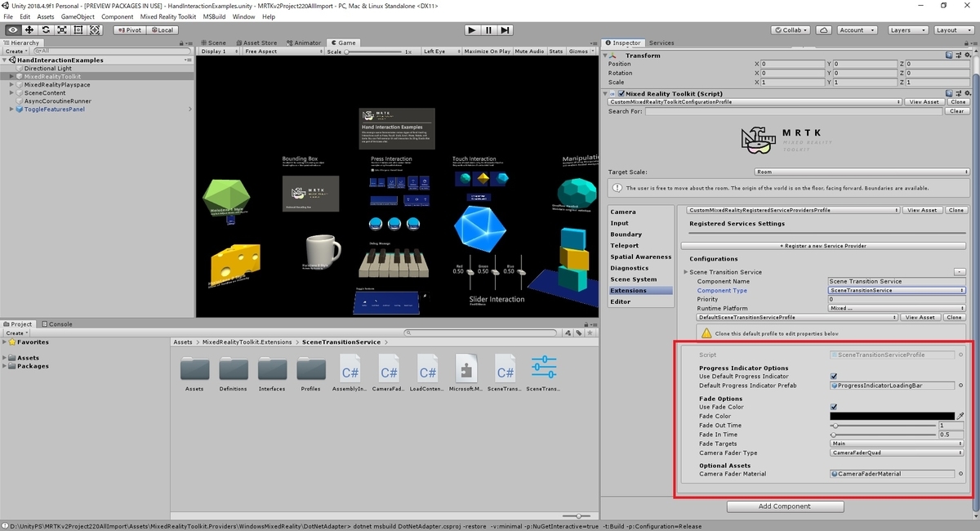Select the Scale tool
The height and width of the screenshot is (531, 980).
tap(61, 29)
